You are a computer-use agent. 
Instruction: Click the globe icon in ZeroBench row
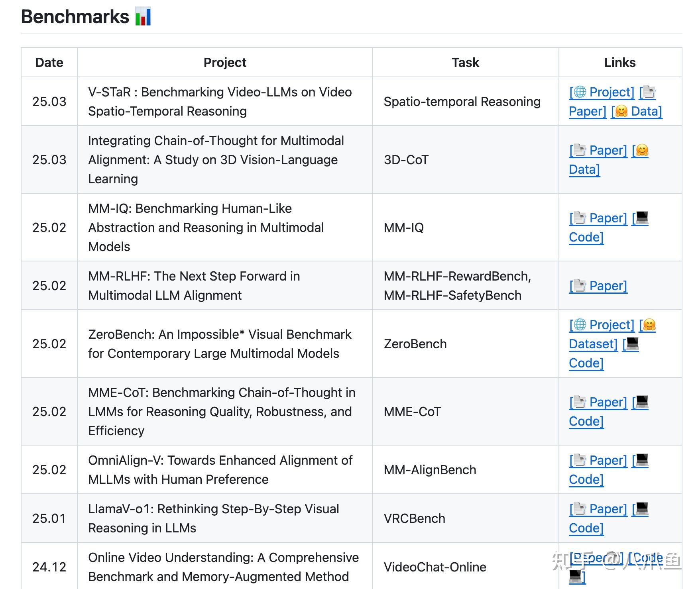[580, 325]
